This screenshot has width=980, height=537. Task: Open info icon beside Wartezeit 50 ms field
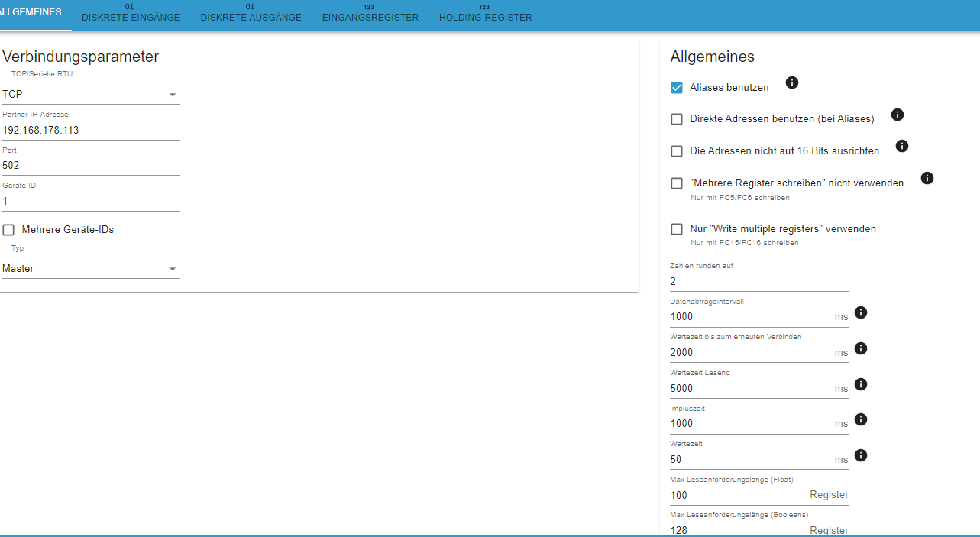[x=861, y=455]
